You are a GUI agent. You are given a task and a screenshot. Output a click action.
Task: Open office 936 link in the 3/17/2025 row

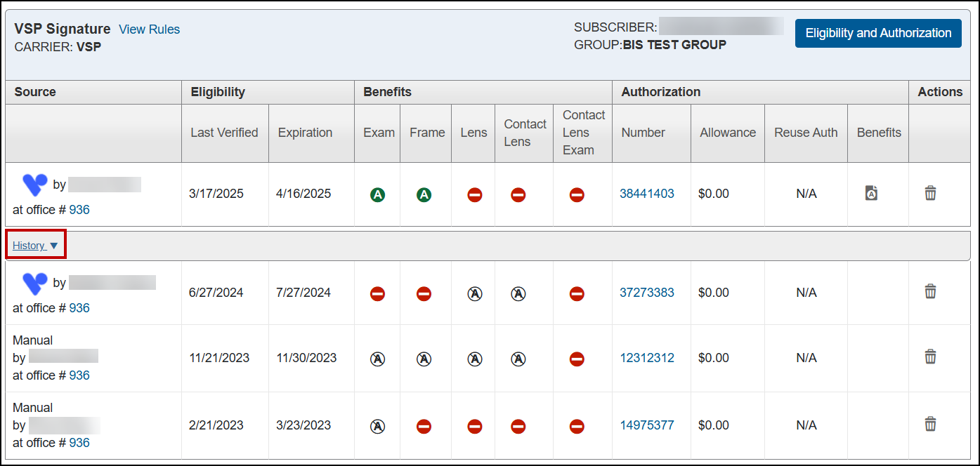click(79, 210)
